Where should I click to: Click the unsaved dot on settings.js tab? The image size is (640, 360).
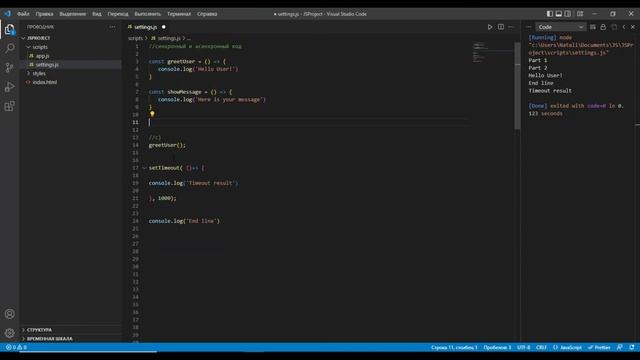tap(164, 27)
